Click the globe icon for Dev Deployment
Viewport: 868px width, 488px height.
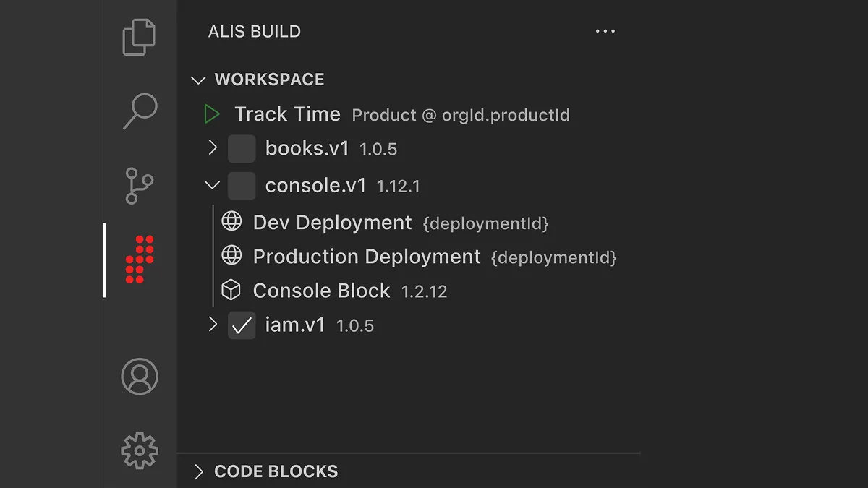tap(231, 221)
